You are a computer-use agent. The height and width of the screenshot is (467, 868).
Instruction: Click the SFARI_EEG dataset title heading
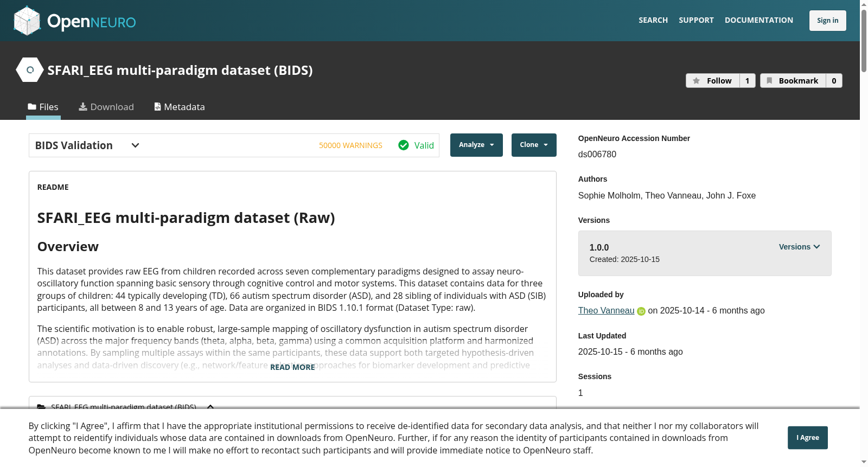(x=180, y=71)
